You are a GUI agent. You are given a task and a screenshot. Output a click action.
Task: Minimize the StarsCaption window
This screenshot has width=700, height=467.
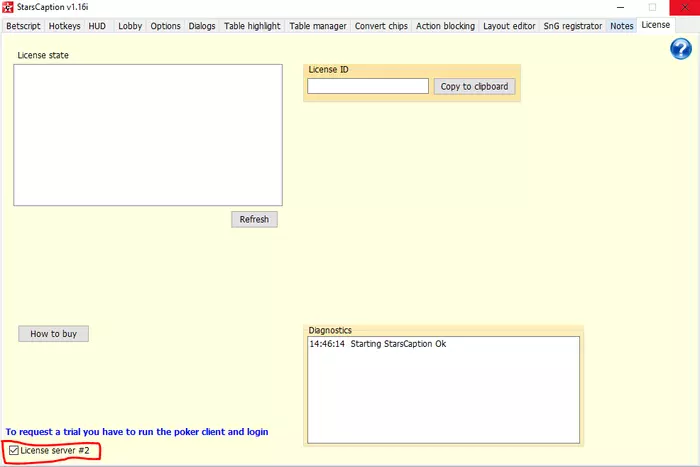click(x=620, y=7)
